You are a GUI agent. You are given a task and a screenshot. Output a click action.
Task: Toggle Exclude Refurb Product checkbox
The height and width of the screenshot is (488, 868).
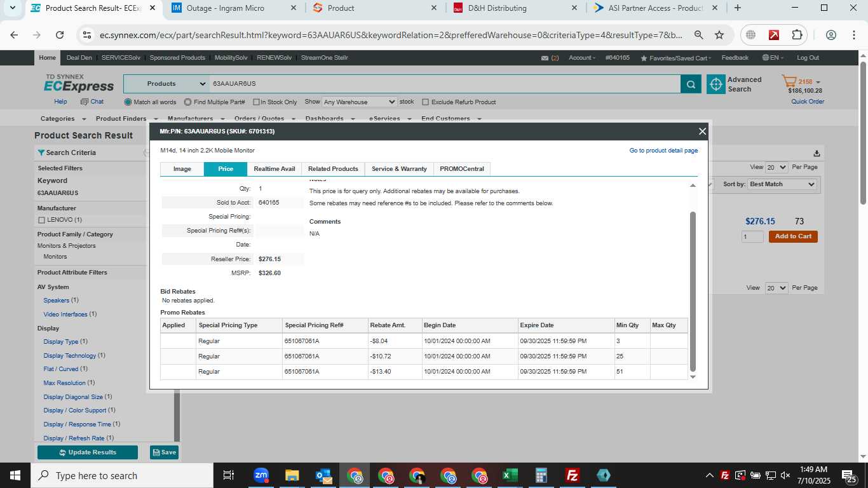tap(426, 102)
